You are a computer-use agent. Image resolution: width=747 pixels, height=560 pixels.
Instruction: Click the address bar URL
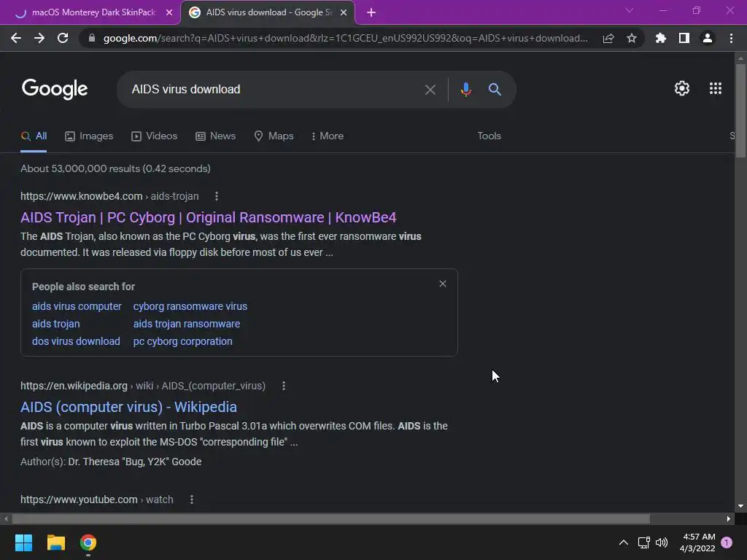[345, 38]
